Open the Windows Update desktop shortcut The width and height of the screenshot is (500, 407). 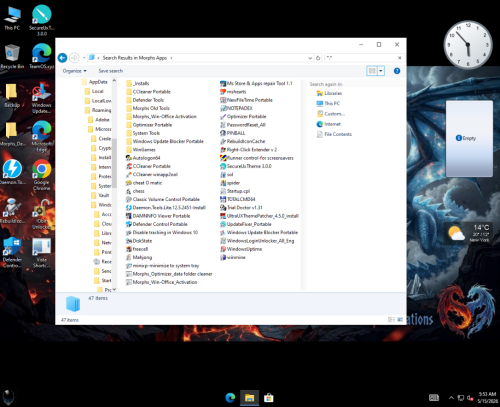tap(42, 98)
